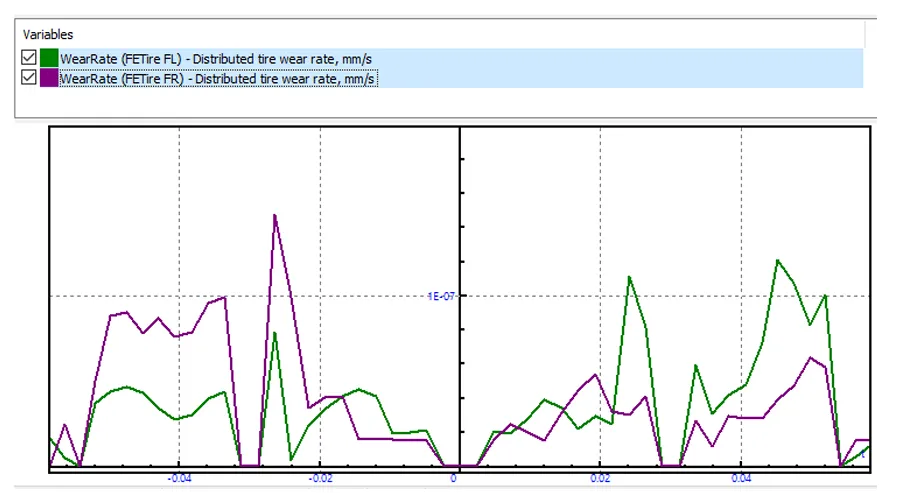Click the tallest green curve peak
The height and width of the screenshot is (504, 903).
coord(777,260)
